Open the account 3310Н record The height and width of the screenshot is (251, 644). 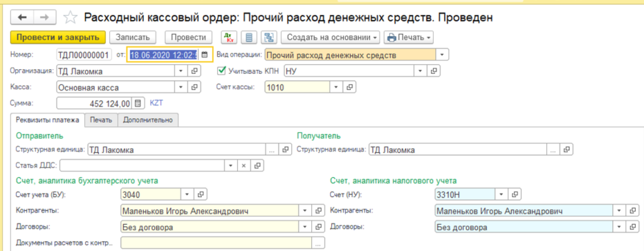515,194
